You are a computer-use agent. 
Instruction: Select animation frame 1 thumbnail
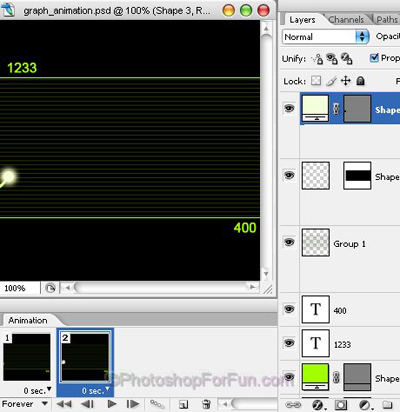pos(27,357)
